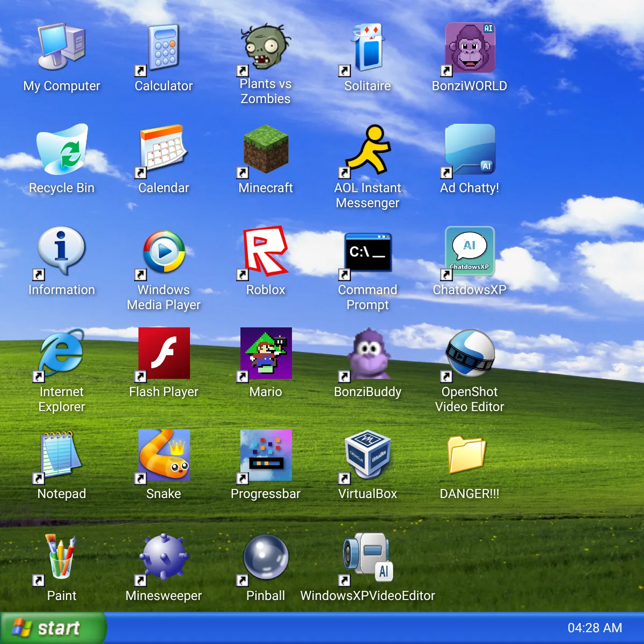This screenshot has height=644, width=644.
Task: Select the Minesweeper mine icon
Action: click(164, 557)
